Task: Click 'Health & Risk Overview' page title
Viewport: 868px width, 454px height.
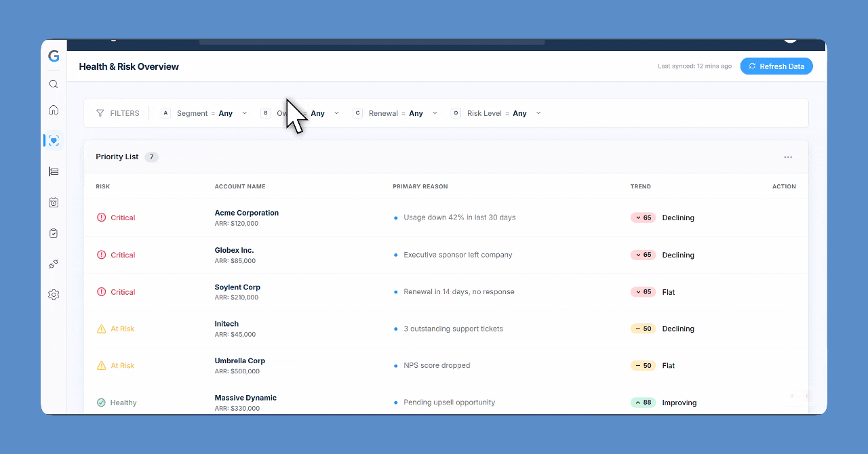Action: point(129,66)
